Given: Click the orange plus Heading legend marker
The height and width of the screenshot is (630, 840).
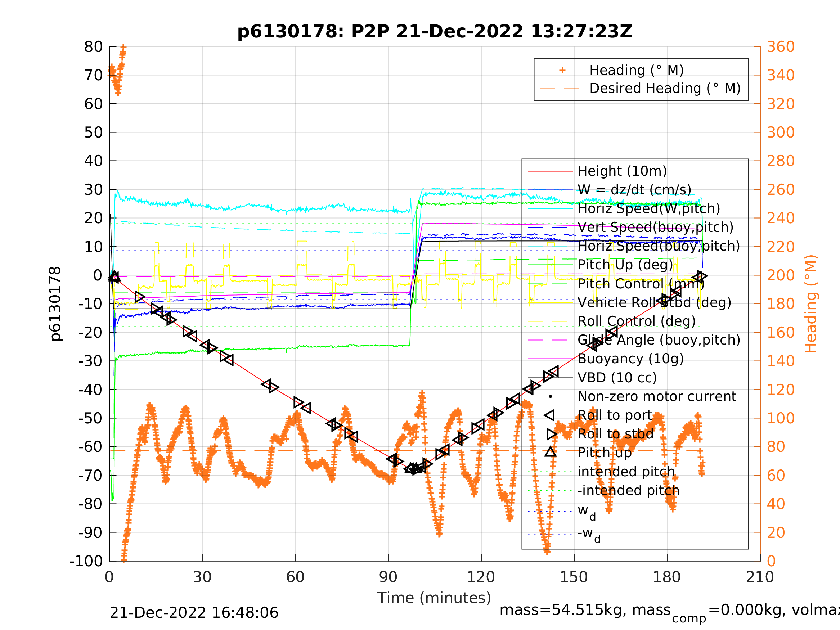Looking at the screenshot, I should (x=562, y=70).
